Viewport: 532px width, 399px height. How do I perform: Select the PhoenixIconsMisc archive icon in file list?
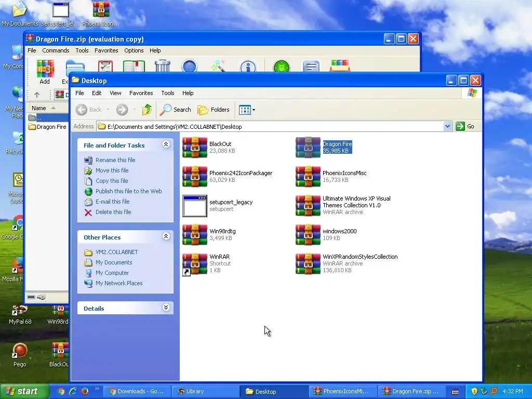308,177
